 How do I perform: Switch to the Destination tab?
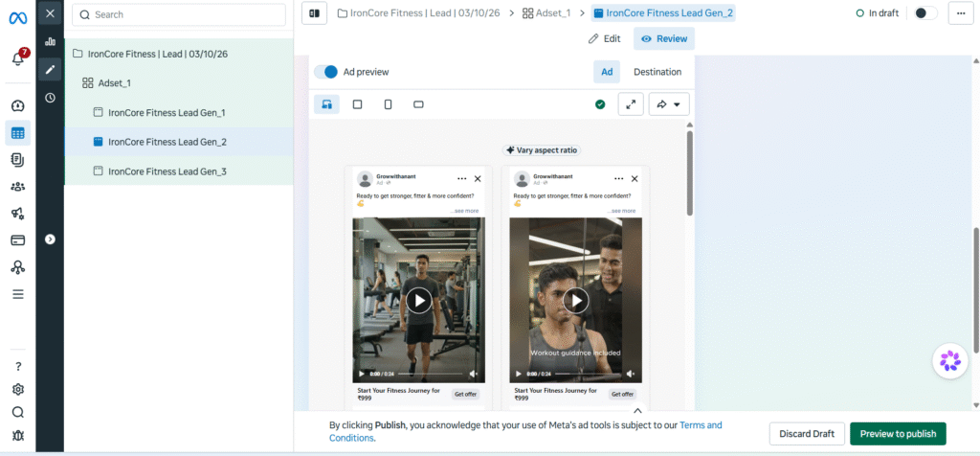[x=657, y=72]
